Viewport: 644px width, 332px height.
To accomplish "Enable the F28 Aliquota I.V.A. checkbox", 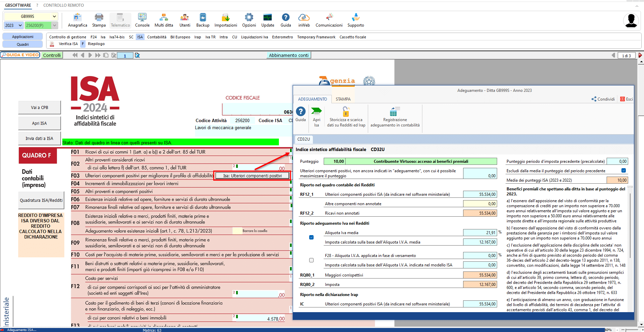I will [311, 260].
